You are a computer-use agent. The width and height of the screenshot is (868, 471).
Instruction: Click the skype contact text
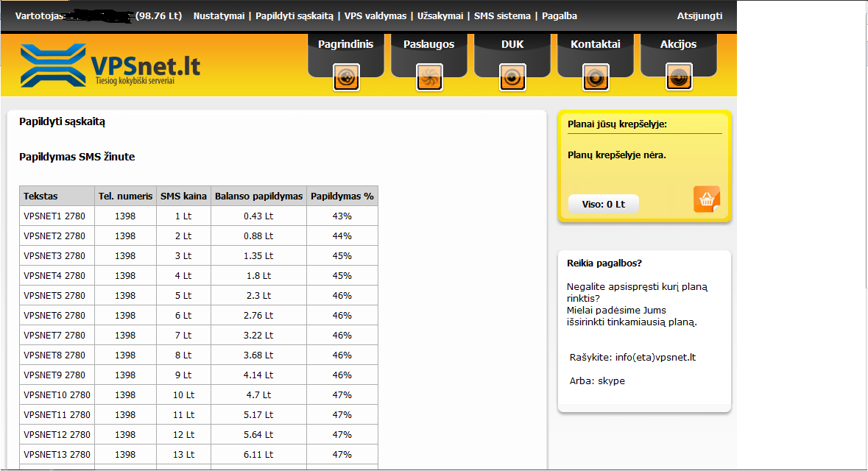tap(611, 380)
